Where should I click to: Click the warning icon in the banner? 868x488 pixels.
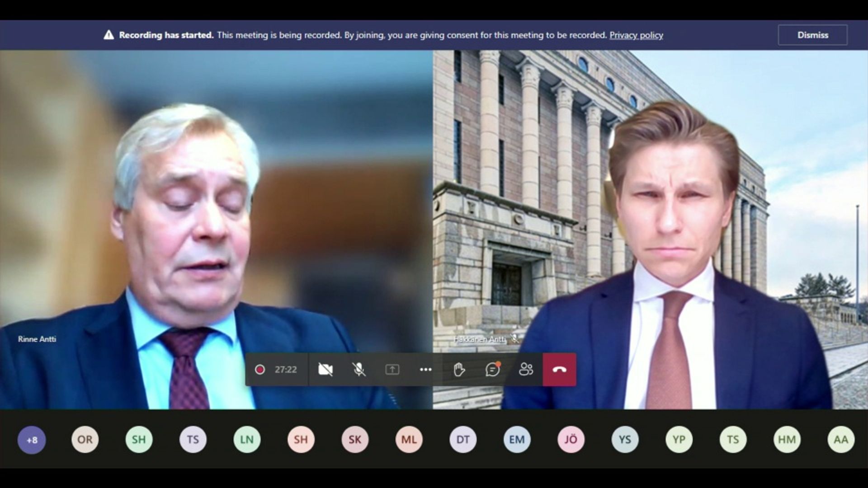[108, 35]
